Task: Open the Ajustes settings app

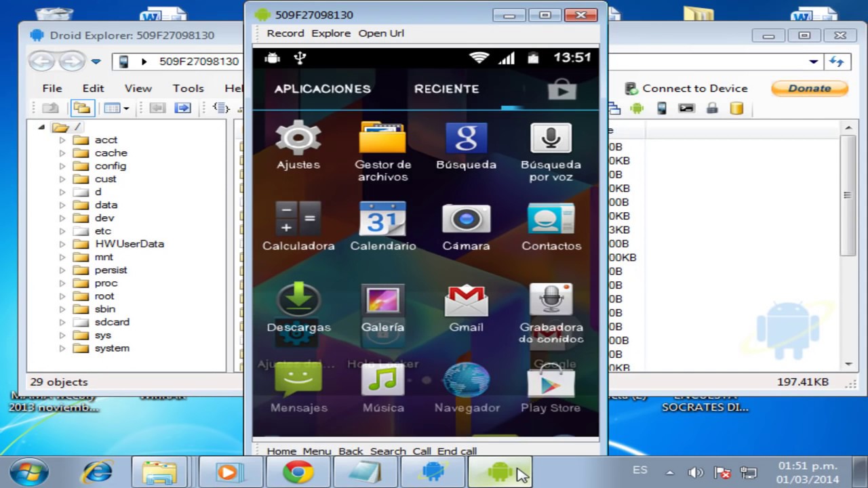Action: [298, 145]
